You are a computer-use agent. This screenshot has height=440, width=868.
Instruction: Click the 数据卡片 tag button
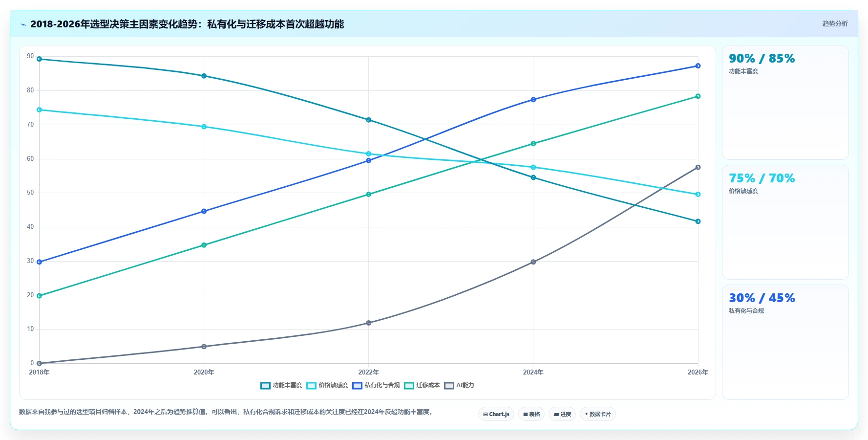click(x=598, y=414)
